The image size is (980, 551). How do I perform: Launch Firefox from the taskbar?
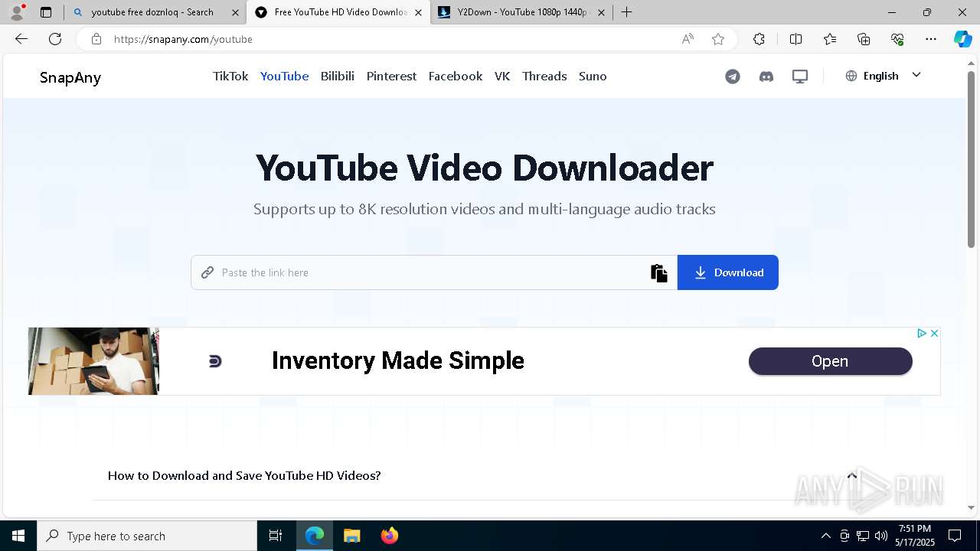point(390,536)
